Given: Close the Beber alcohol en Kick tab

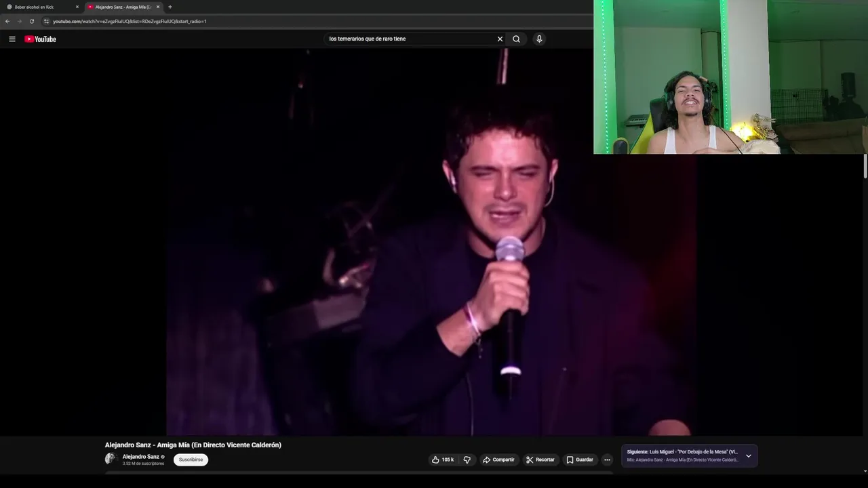Looking at the screenshot, I should (77, 7).
